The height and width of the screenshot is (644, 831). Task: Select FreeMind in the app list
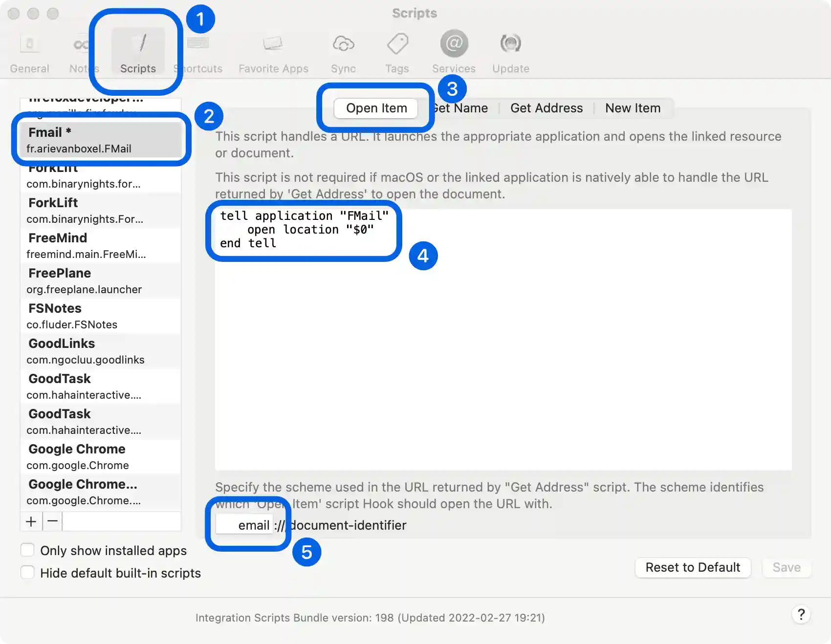click(100, 245)
